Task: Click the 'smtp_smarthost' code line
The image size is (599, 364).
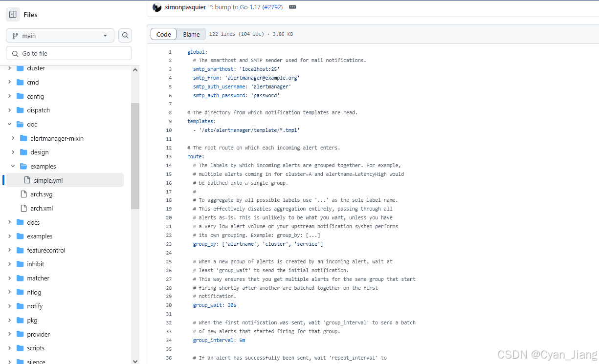Action: [236, 69]
